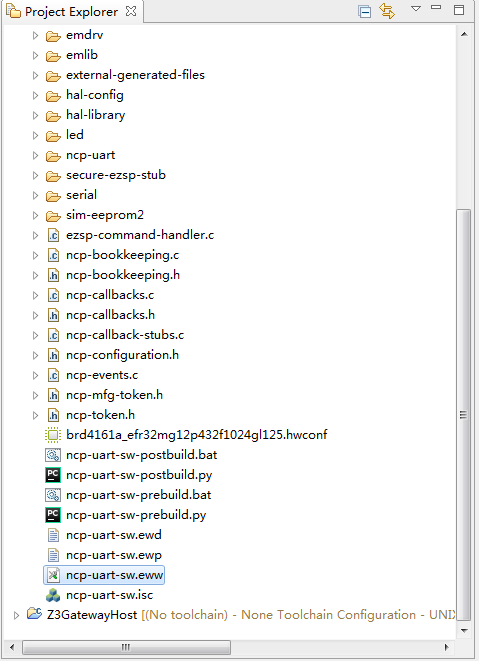This screenshot has height=661, width=479.
Task: Click the hwconf chip icon for brd4161a file
Action: 53,435
